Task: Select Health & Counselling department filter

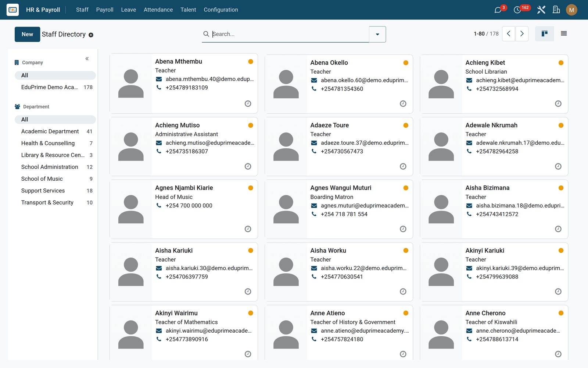Action: click(55, 143)
